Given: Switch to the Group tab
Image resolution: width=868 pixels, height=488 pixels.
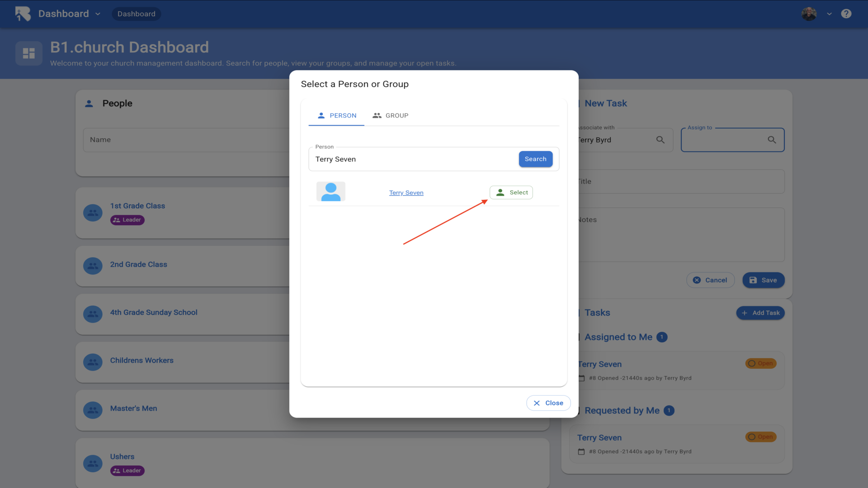Looking at the screenshot, I should [391, 116].
